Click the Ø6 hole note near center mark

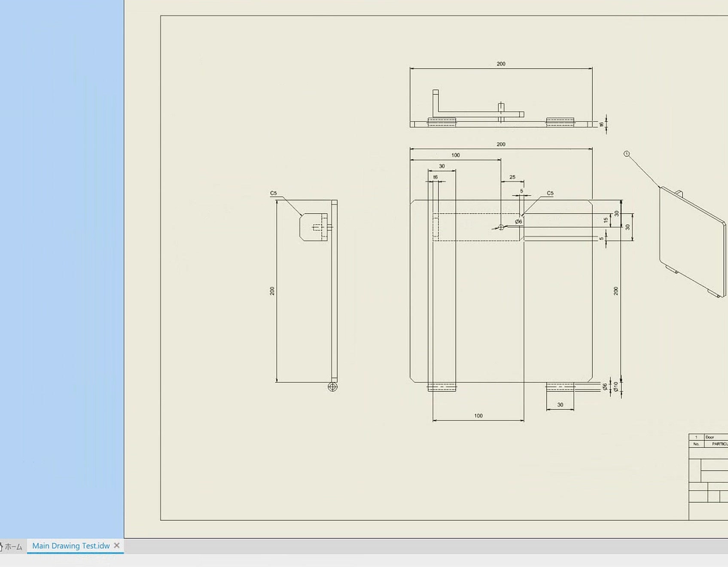518,222
